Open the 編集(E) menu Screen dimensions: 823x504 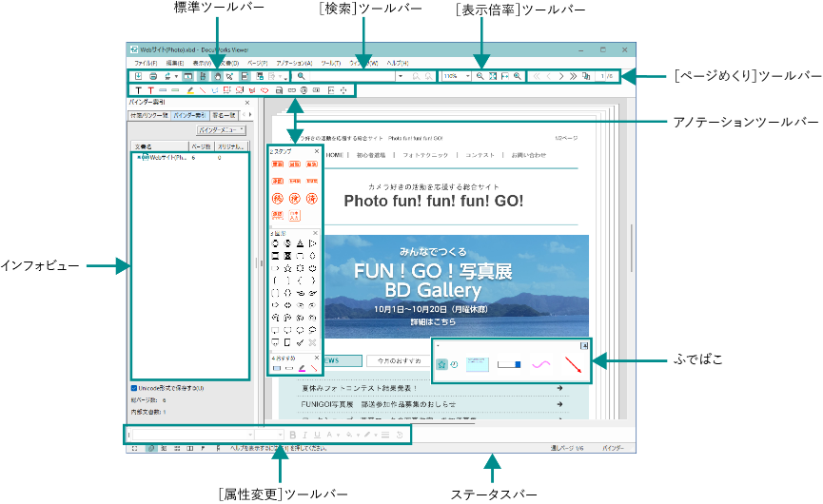point(175,63)
